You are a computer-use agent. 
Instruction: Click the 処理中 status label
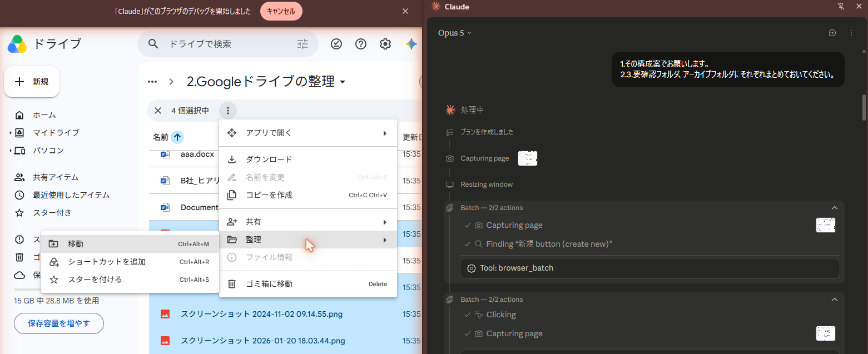coord(472,110)
